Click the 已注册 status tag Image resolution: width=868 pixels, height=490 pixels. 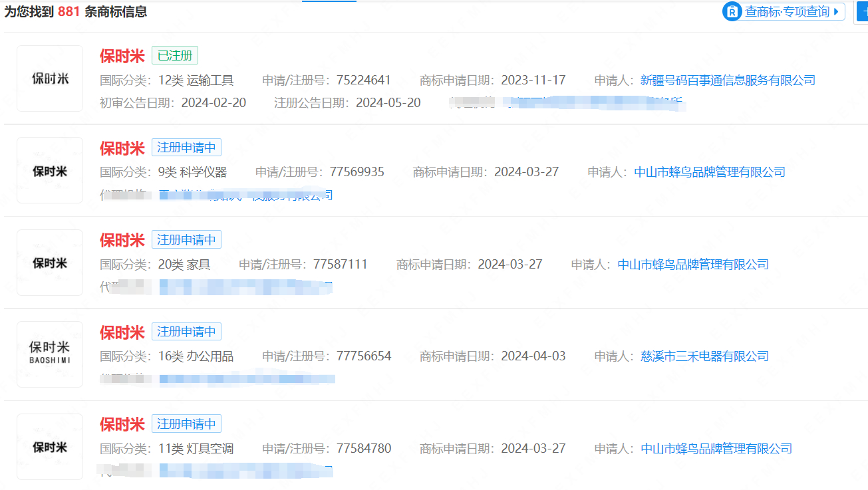point(175,56)
